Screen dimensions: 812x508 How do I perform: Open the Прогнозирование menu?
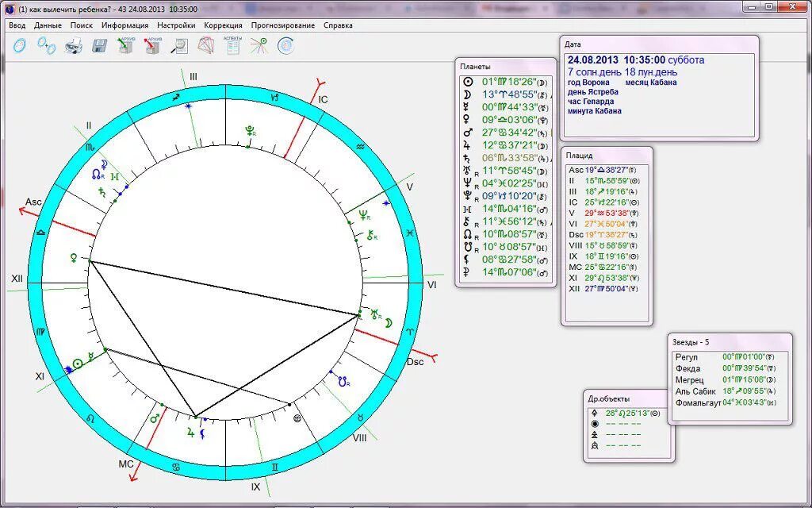coord(283,25)
